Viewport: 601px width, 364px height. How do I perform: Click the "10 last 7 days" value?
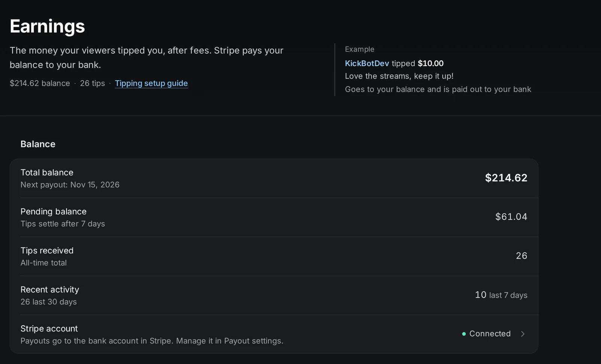[x=501, y=295]
